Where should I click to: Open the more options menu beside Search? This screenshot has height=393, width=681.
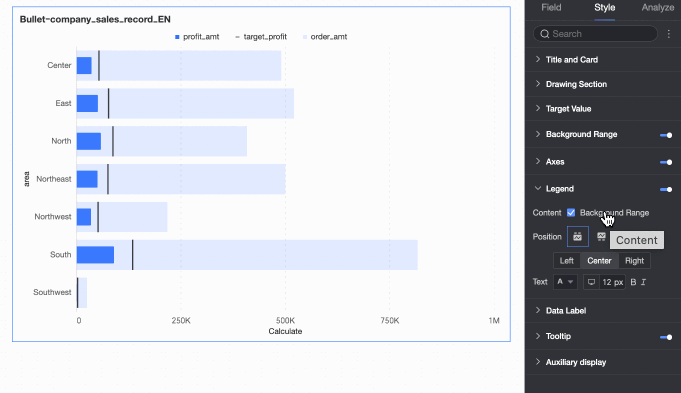[x=669, y=34]
